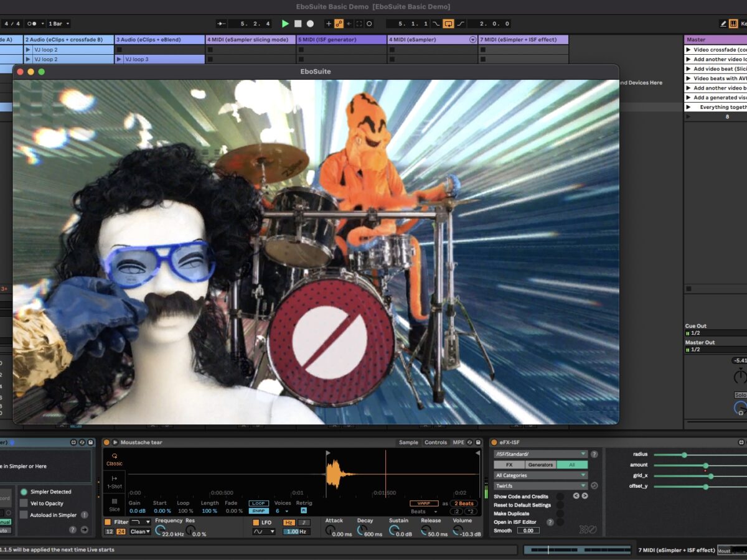Toggle the LFO on/off square
Image resolution: width=747 pixels, height=560 pixels.
(x=256, y=523)
